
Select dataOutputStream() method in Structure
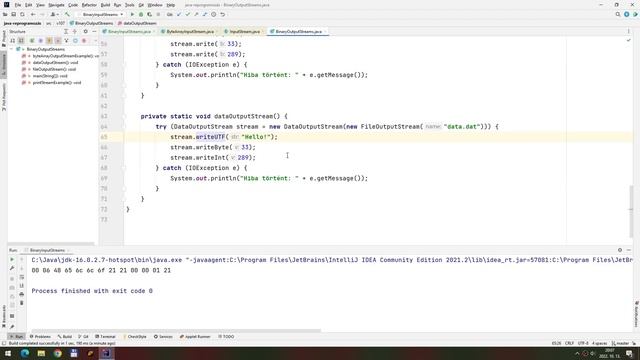pos(55,62)
